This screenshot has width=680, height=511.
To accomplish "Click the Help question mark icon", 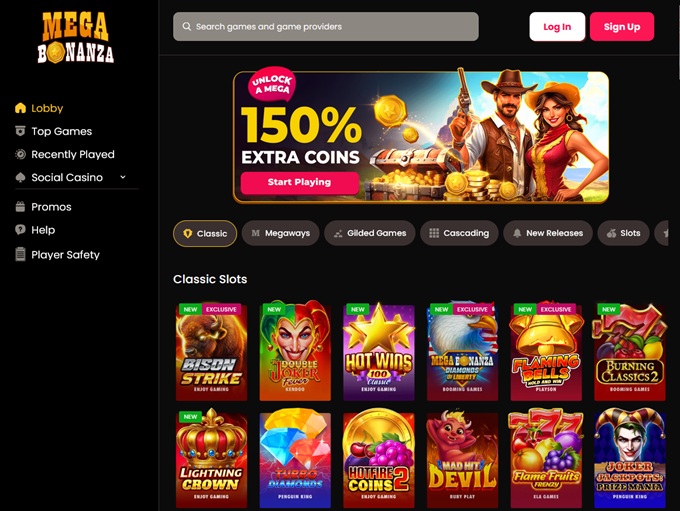I will [x=20, y=230].
